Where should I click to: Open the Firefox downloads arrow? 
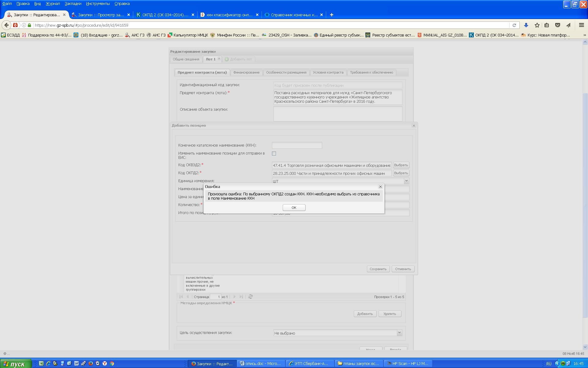526,25
